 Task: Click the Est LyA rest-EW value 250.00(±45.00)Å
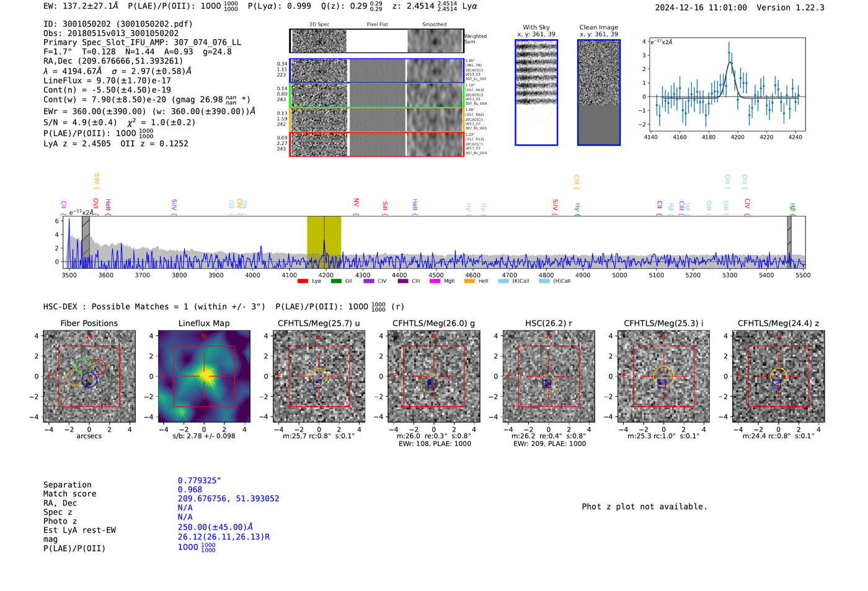coord(215,527)
